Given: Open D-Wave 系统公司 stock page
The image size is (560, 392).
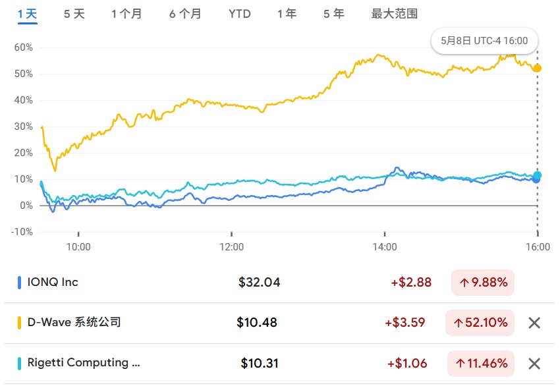Looking at the screenshot, I should click(x=74, y=323).
